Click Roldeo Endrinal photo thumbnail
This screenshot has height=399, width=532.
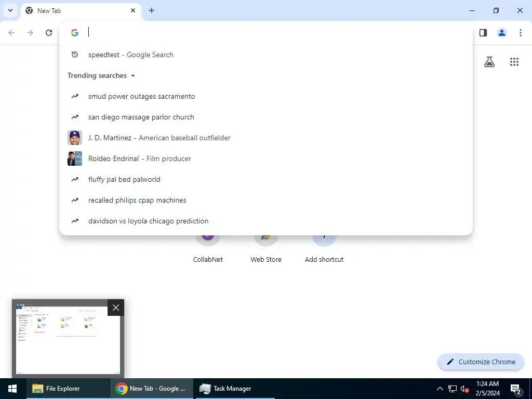coord(75,158)
